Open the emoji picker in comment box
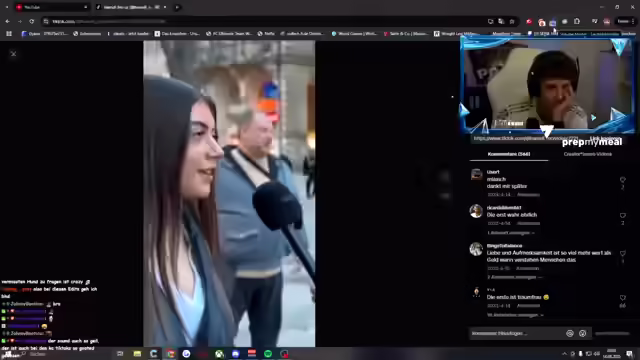Image resolution: width=640 pixels, height=360 pixels. pyautogui.click(x=583, y=333)
